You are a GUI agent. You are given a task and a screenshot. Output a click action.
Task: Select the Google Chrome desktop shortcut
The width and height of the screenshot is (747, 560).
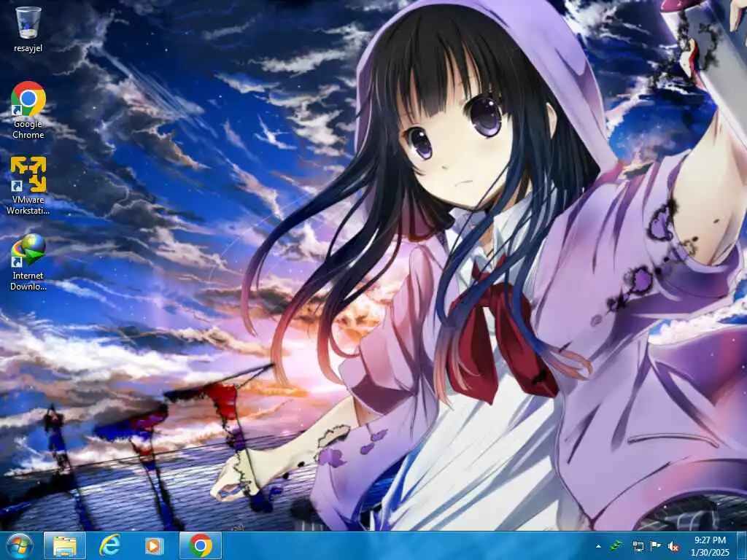tap(28, 110)
